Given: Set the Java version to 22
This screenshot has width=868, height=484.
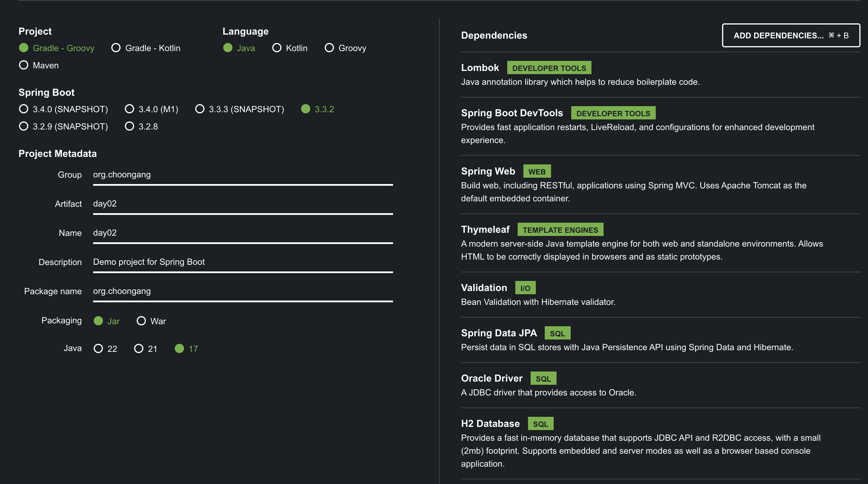Looking at the screenshot, I should pos(98,348).
